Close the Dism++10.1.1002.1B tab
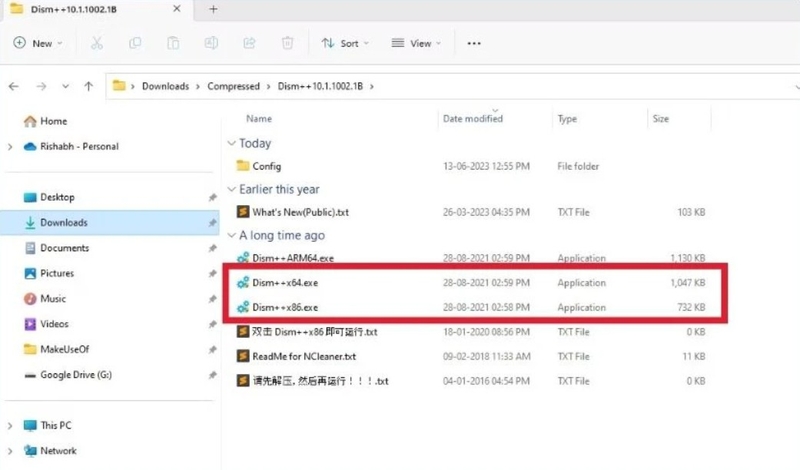This screenshot has height=470, width=800. point(177,9)
